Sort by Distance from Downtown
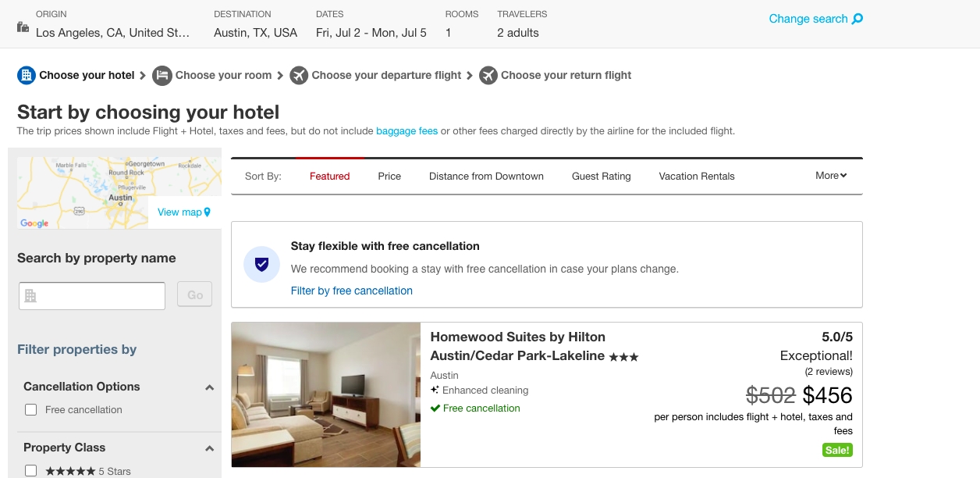The height and width of the screenshot is (478, 980). [x=486, y=177]
